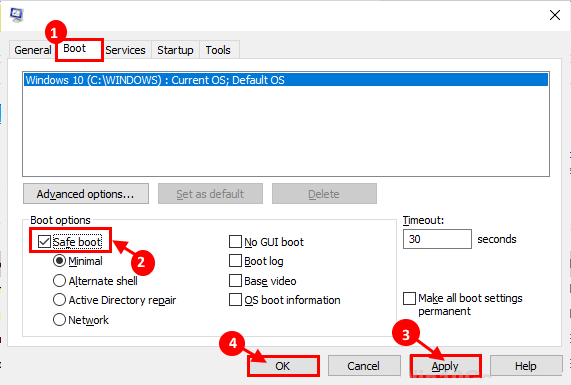Toggle the Safe boot checkbox
571x385 pixels.
[x=44, y=241]
